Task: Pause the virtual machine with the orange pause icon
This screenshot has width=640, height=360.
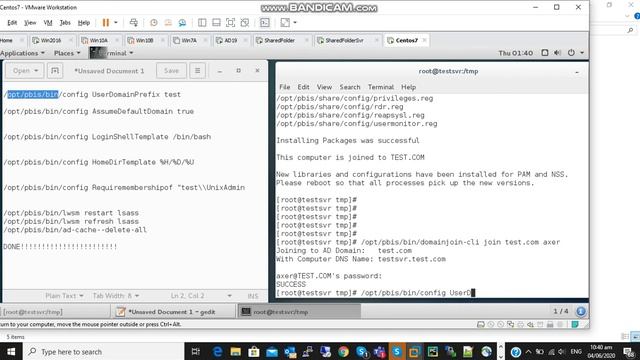Action: pos(106,23)
